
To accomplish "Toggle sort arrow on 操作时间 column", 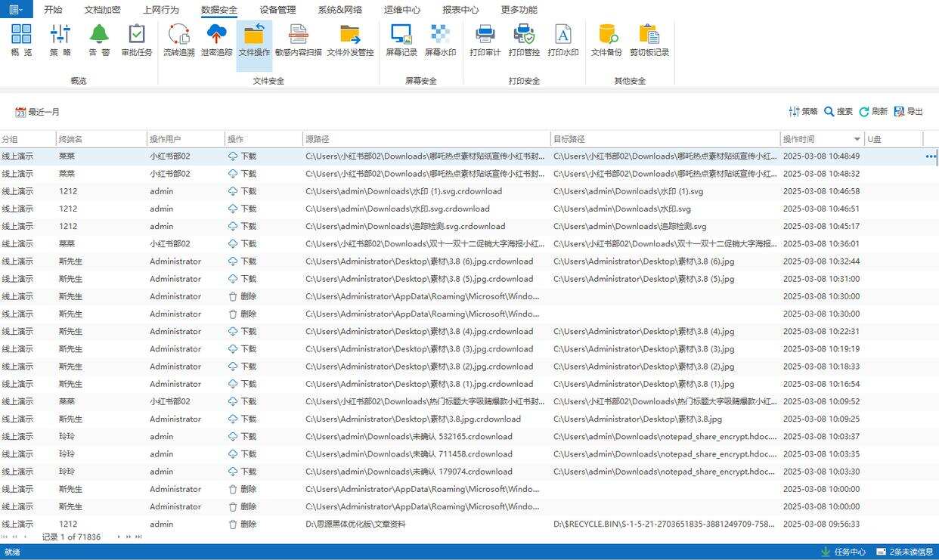I will (857, 139).
